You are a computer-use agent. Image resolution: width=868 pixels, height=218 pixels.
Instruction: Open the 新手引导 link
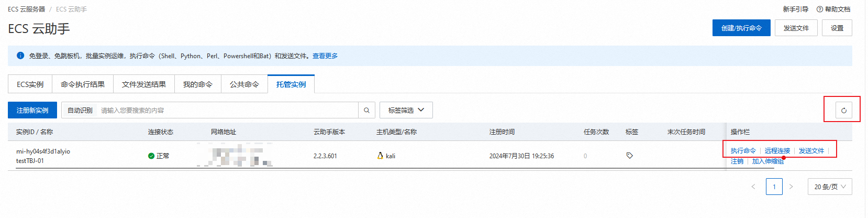point(796,9)
